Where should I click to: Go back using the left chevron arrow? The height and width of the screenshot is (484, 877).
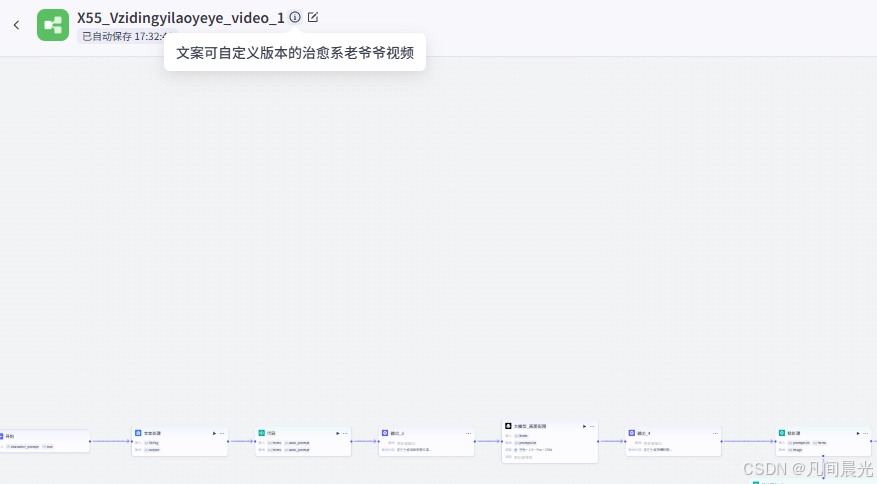[x=16, y=25]
